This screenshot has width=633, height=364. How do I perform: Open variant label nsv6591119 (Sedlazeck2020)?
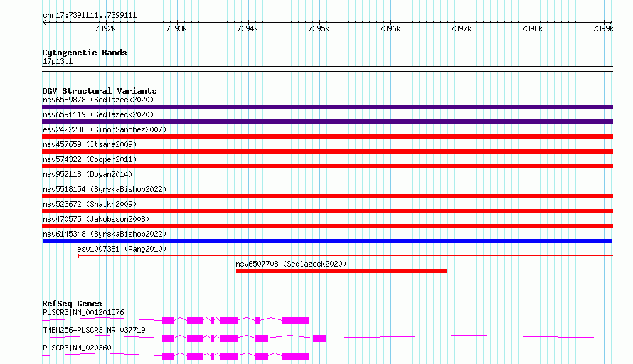tap(98, 114)
